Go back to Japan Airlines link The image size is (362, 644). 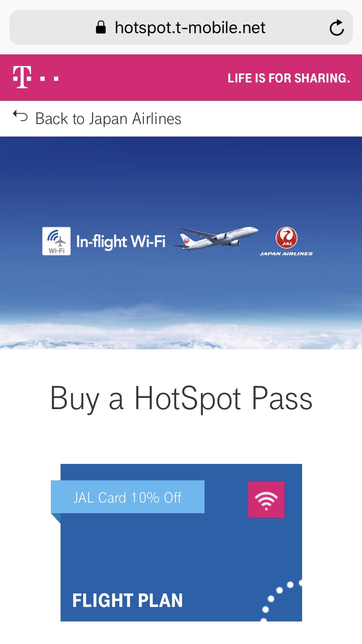108,119
